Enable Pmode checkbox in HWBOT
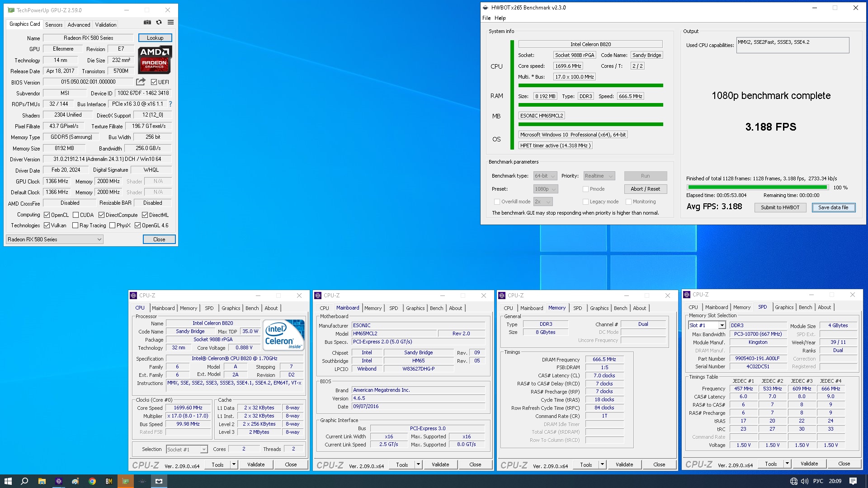 coord(585,189)
